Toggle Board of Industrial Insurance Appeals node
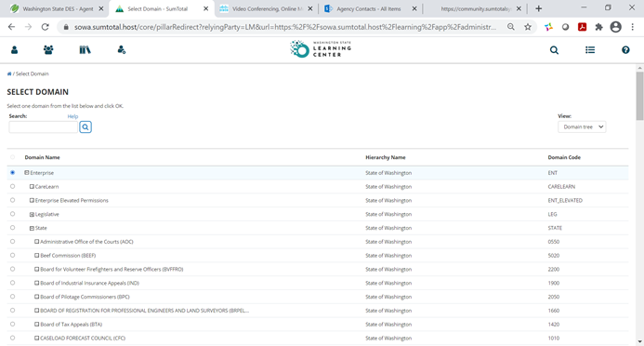Image resolution: width=644 pixels, height=346 pixels. [x=36, y=283]
